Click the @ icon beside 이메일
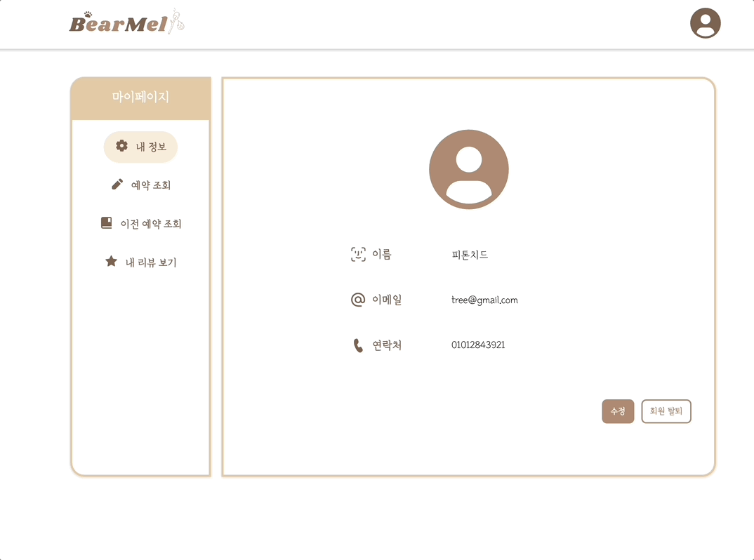The height and width of the screenshot is (560, 754). (x=358, y=300)
